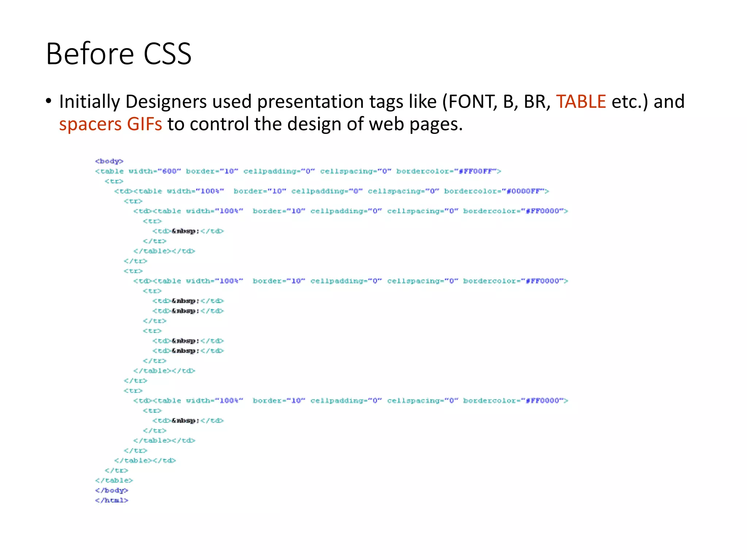Click the bullet point marker before 'Initially'

49,101
